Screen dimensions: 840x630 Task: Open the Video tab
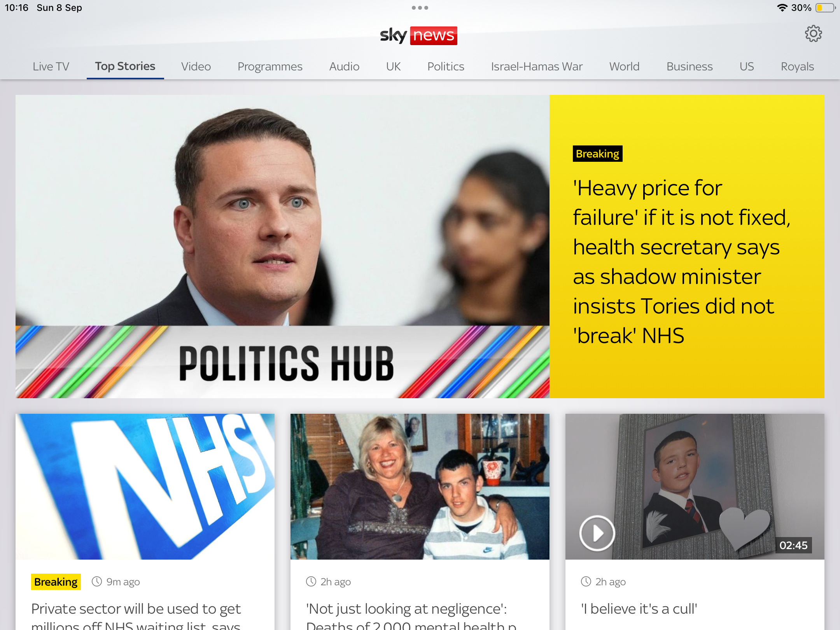[x=196, y=66]
